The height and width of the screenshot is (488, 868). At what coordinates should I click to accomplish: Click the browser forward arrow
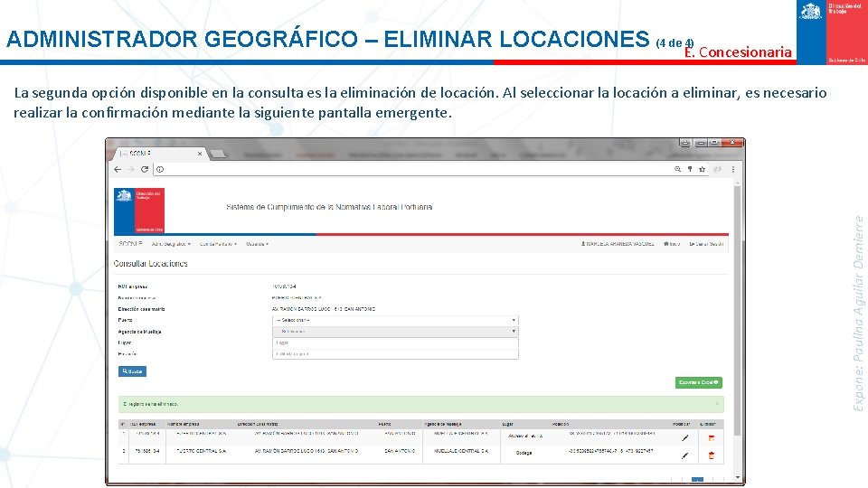131,169
